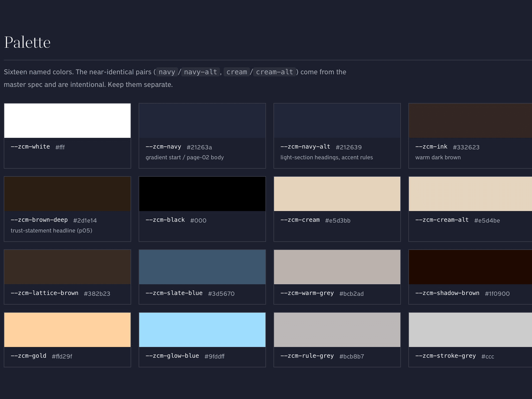Select the stroke-grey swatch
This screenshot has width=532, height=399.
click(x=470, y=330)
